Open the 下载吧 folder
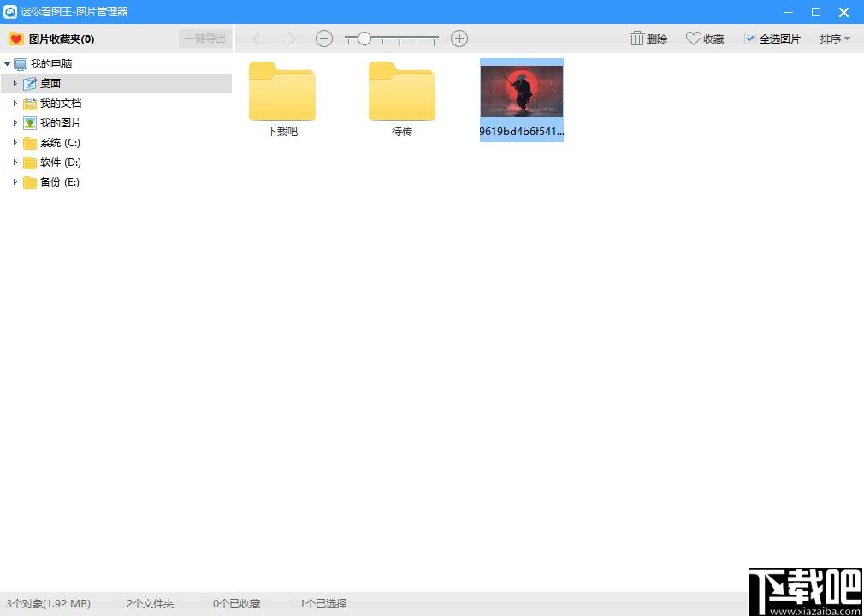The image size is (864, 616). coord(282,98)
